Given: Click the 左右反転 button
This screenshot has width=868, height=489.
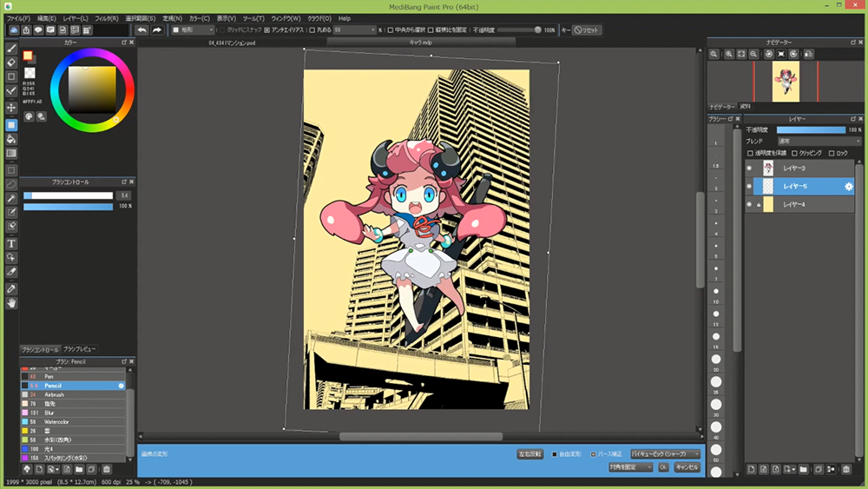Looking at the screenshot, I should click(x=529, y=454).
